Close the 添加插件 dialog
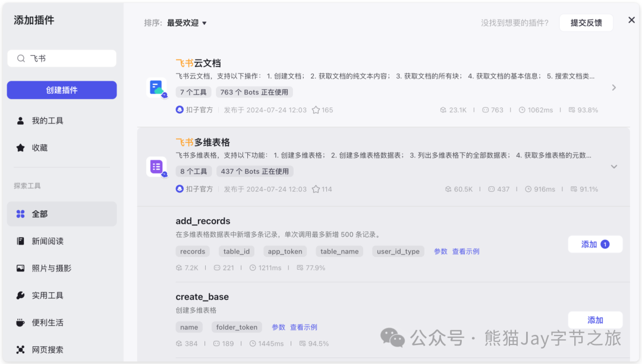 (631, 20)
